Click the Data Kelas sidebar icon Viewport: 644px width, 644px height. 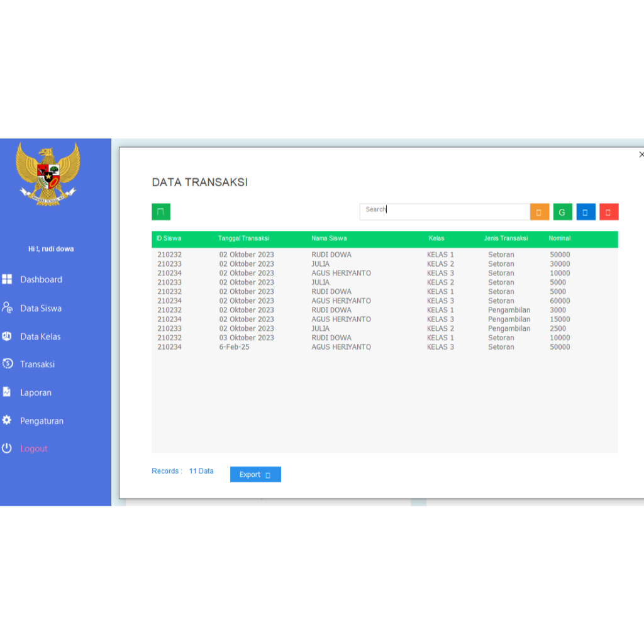[7, 336]
